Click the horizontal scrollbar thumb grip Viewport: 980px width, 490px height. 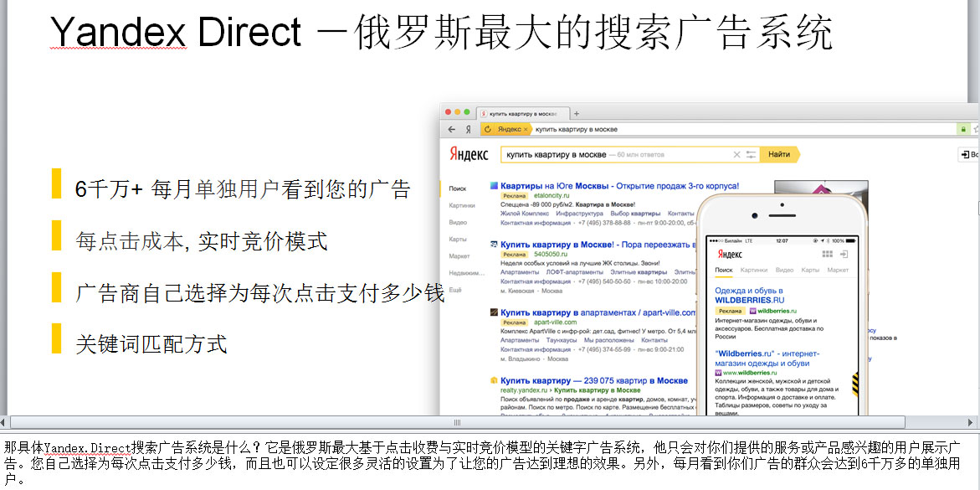pyautogui.click(x=457, y=422)
